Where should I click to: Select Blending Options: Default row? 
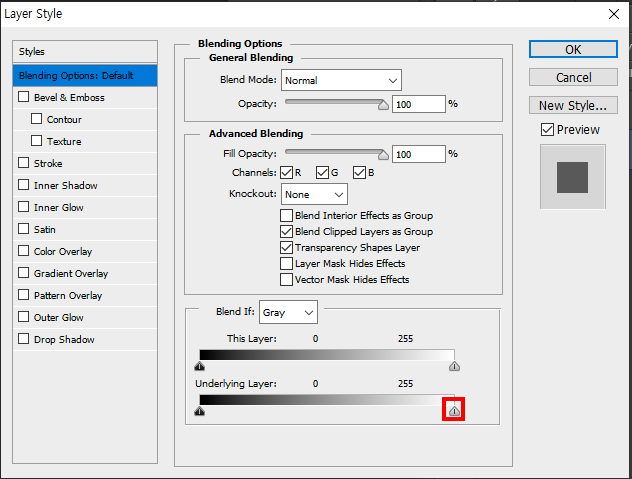(x=85, y=75)
